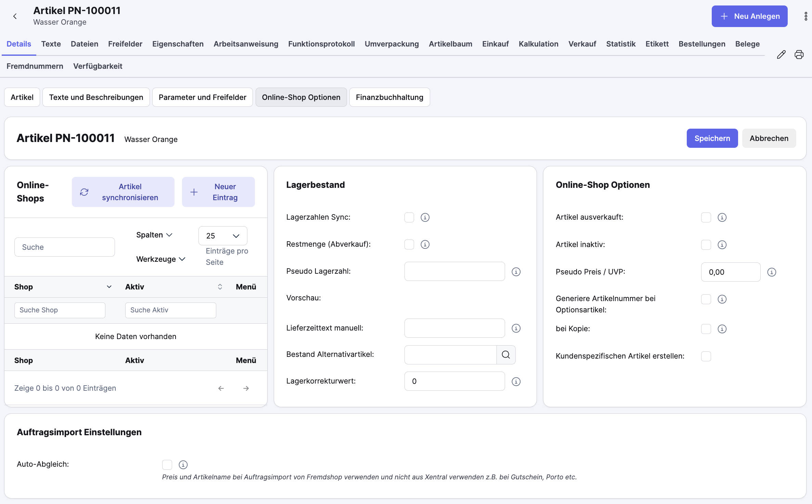Image resolution: width=812 pixels, height=504 pixels.
Task: Open the Einträge pro Seite selector
Action: pos(222,236)
